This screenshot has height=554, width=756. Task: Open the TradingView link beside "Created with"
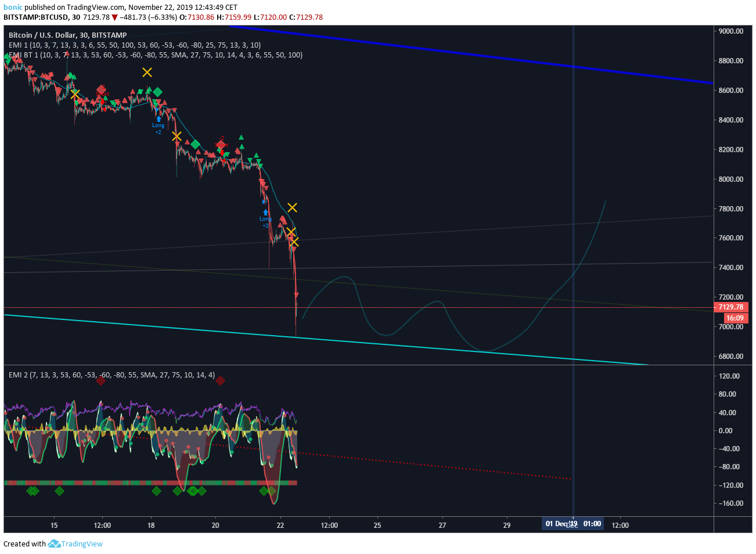pyautogui.click(x=82, y=544)
